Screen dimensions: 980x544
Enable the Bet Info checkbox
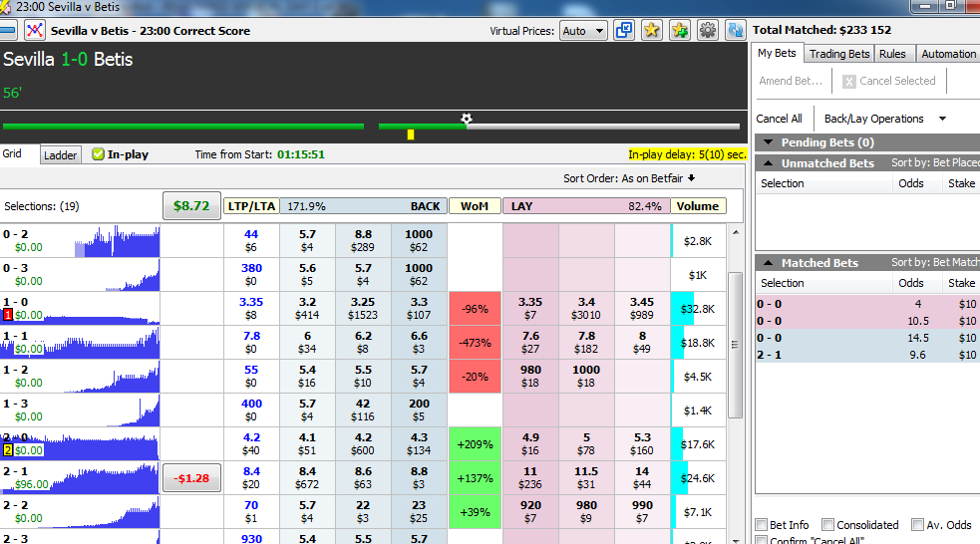762,525
